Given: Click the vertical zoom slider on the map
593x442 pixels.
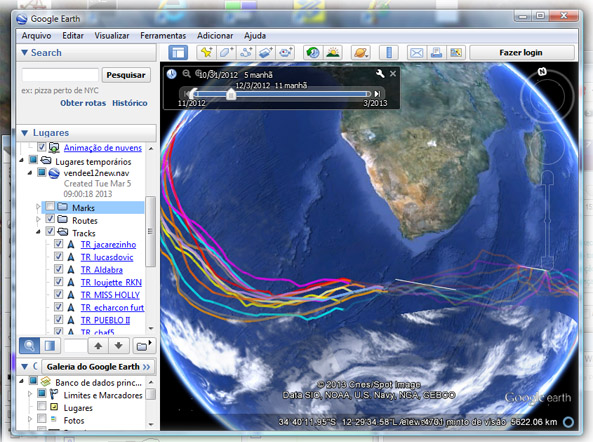Looking at the screenshot, I should pos(547,219).
